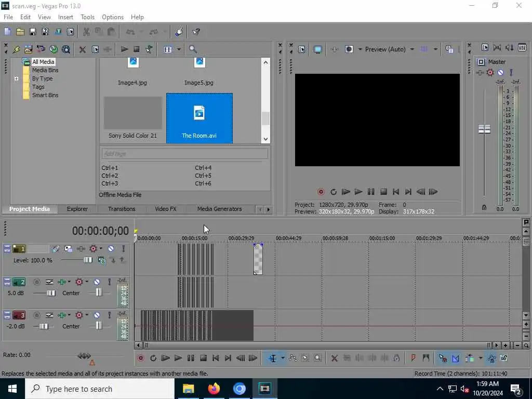Mute video track 1
The image size is (532, 399).
point(111,249)
